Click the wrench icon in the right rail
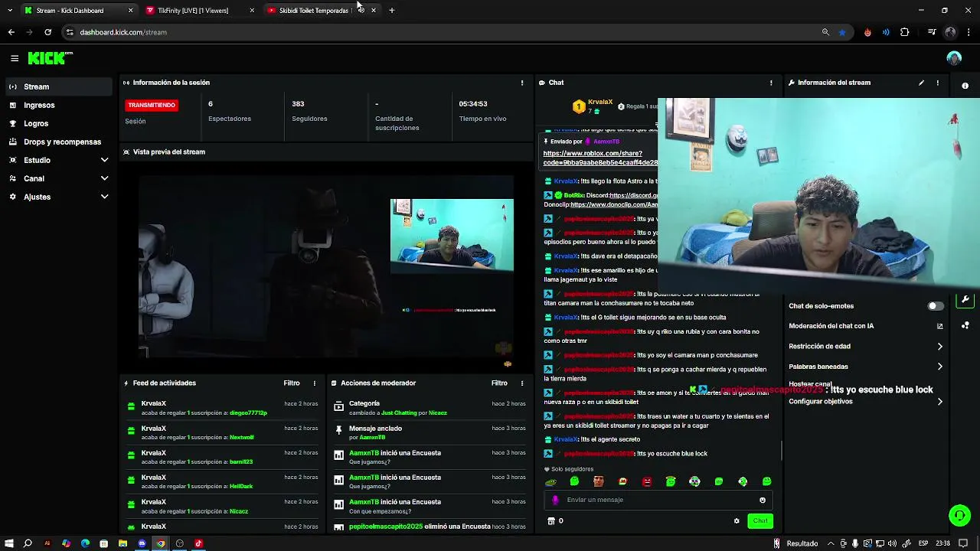This screenshot has height=551, width=980. 965,300
